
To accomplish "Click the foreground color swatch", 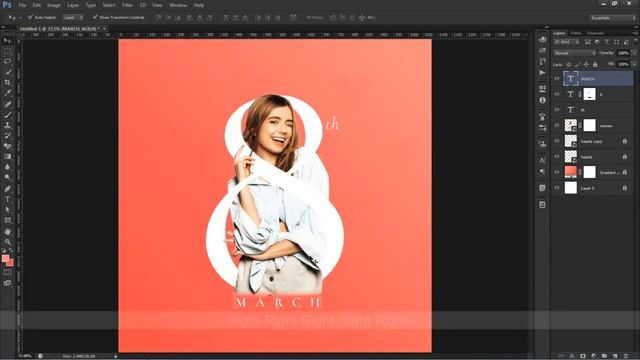I will click(x=5, y=258).
